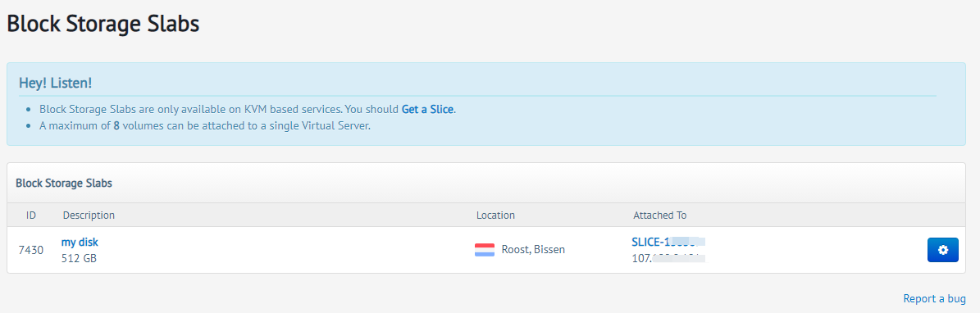
Task: Click the bold 8 volumes limit text
Action: (x=116, y=125)
